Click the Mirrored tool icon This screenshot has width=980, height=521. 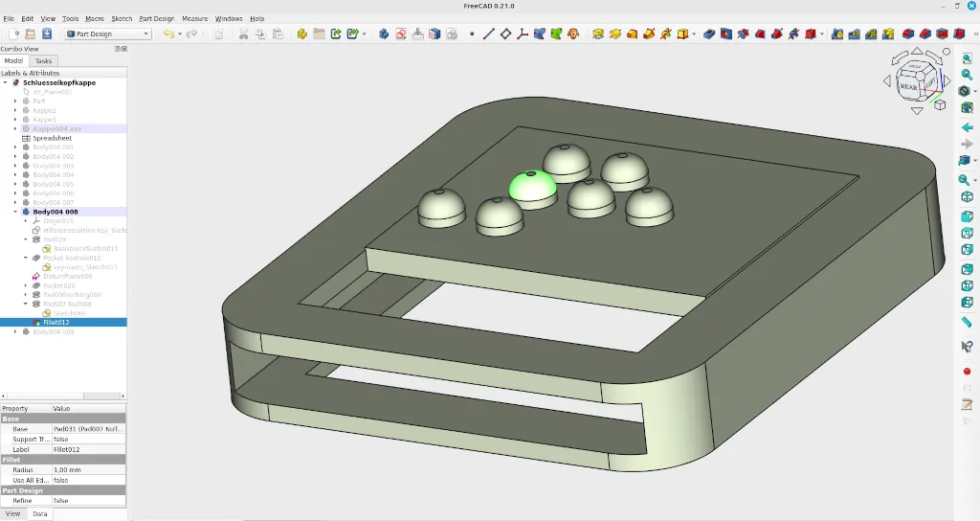point(837,34)
